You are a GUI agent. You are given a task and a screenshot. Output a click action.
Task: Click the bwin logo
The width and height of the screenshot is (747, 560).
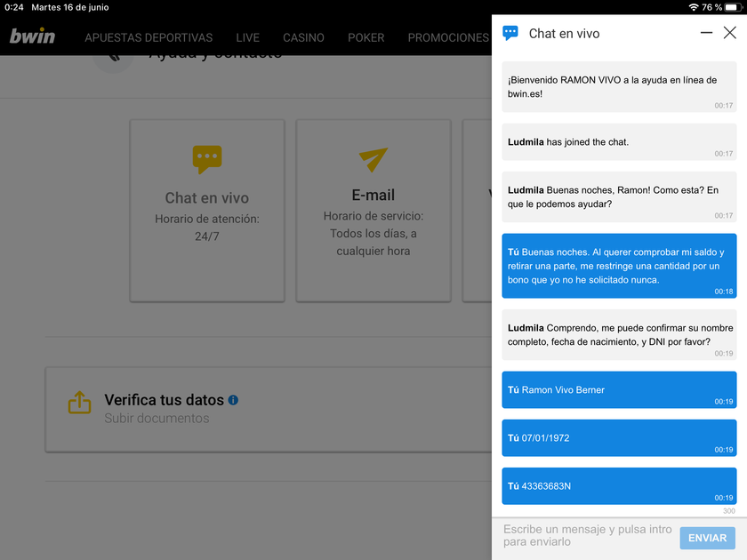pyautogui.click(x=32, y=36)
